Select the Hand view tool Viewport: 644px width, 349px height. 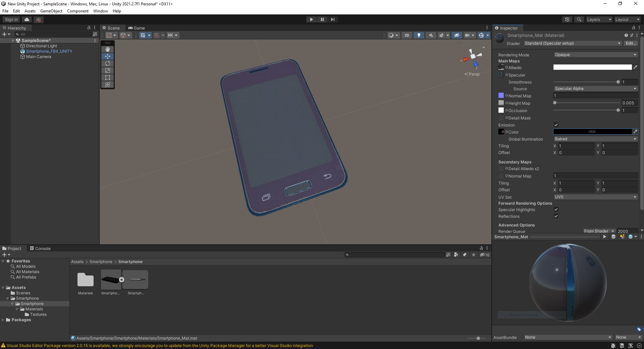tap(108, 49)
